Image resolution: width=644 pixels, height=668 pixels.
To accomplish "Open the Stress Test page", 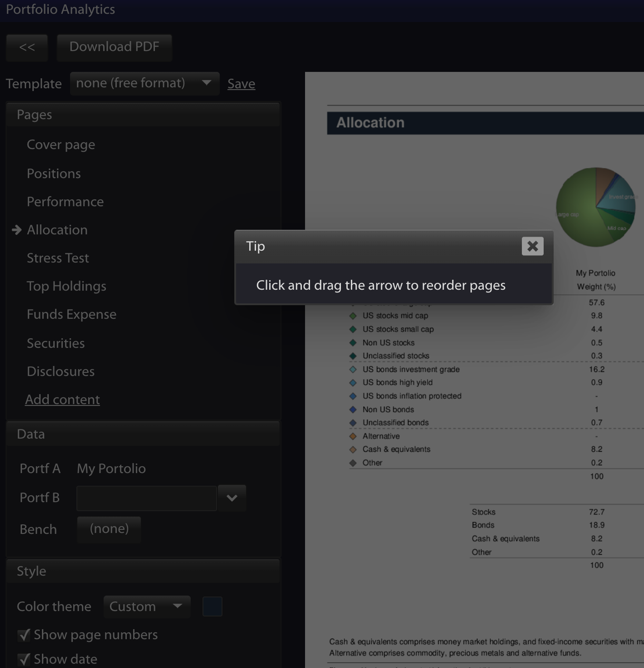I will point(58,258).
